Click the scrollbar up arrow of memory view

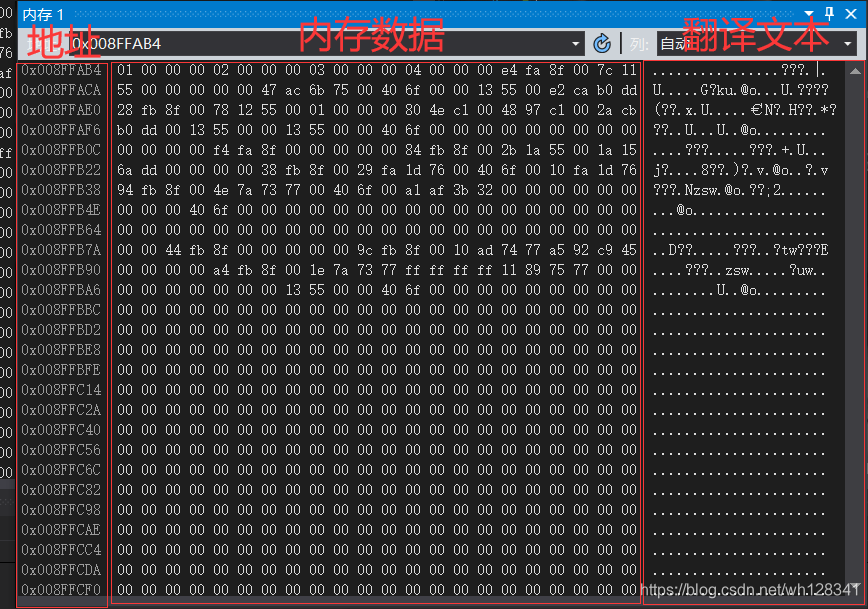pyautogui.click(x=855, y=71)
